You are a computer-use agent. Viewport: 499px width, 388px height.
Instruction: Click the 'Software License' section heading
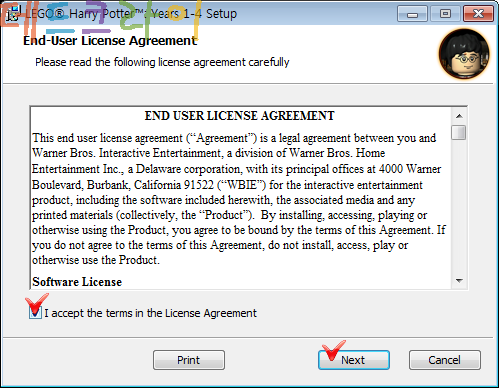(77, 282)
